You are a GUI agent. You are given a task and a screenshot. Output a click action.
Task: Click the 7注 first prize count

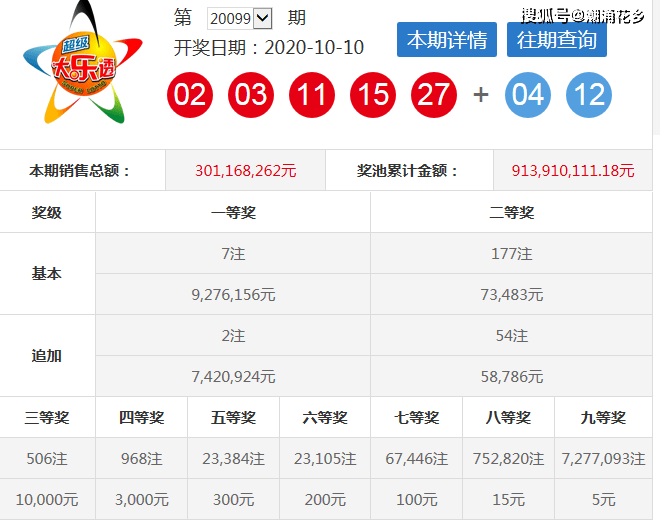pos(233,254)
